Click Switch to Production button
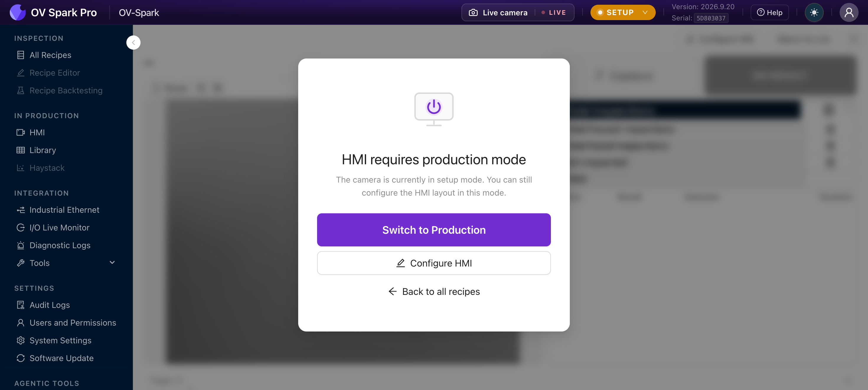 click(x=434, y=230)
